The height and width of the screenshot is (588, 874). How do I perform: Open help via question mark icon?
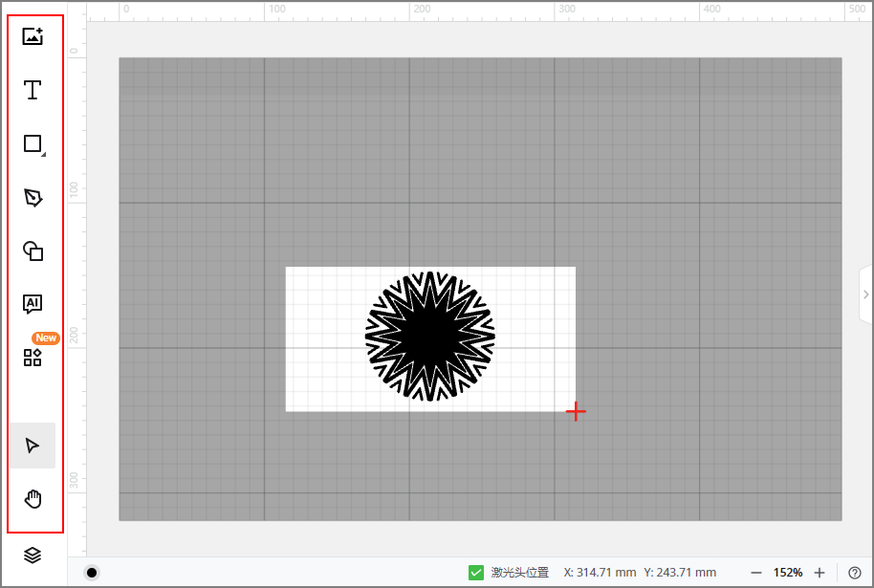click(855, 573)
